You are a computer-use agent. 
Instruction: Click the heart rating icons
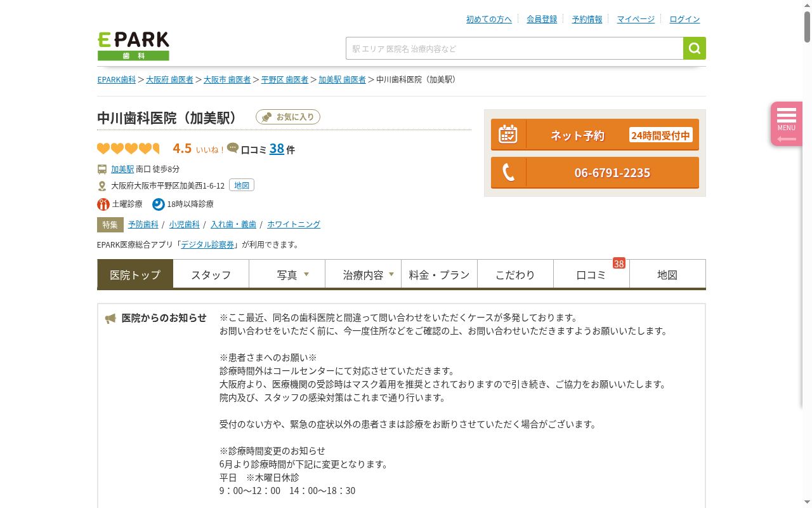point(128,149)
